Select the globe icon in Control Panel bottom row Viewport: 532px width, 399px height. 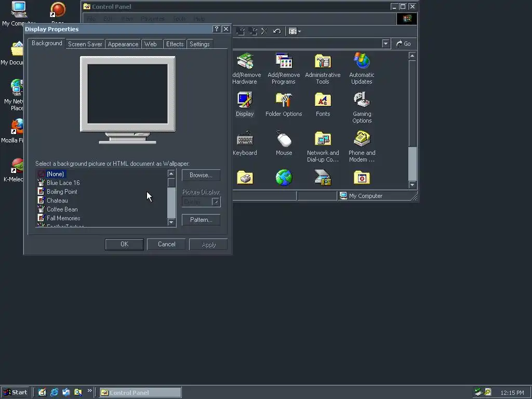(284, 178)
